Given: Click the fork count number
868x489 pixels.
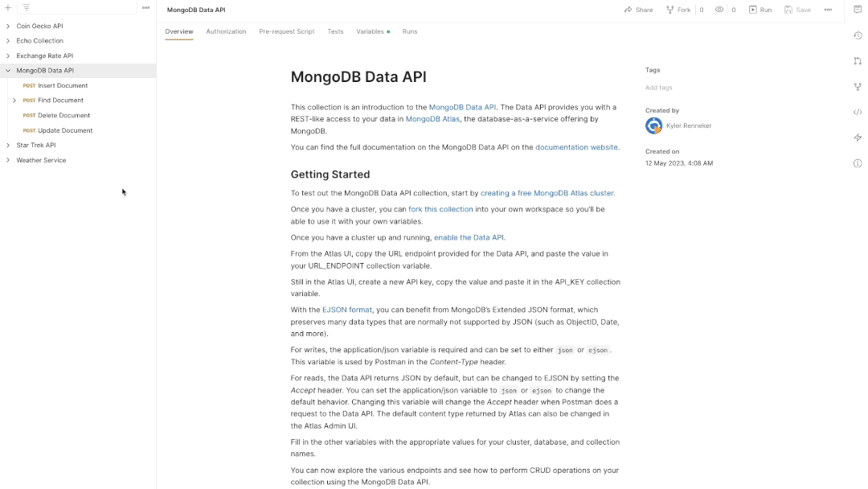Looking at the screenshot, I should (x=702, y=10).
